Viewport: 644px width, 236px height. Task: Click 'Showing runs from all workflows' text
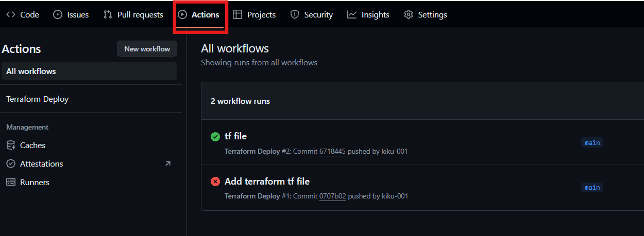(x=259, y=63)
